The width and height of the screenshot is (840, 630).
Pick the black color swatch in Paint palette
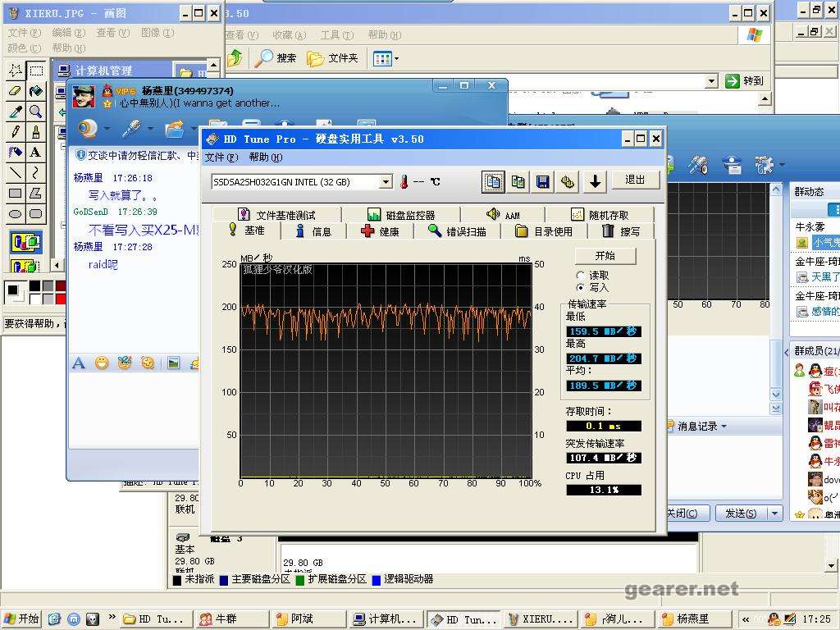(x=34, y=285)
